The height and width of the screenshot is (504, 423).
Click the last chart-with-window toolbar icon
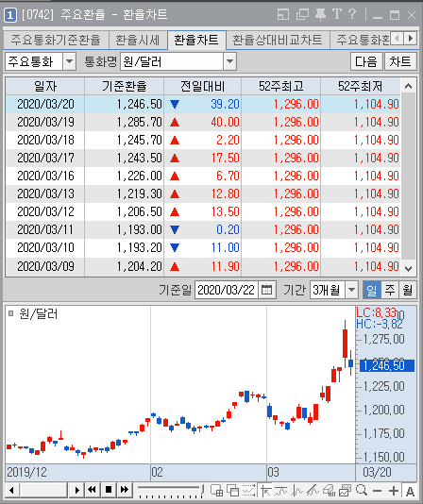tap(345, 491)
